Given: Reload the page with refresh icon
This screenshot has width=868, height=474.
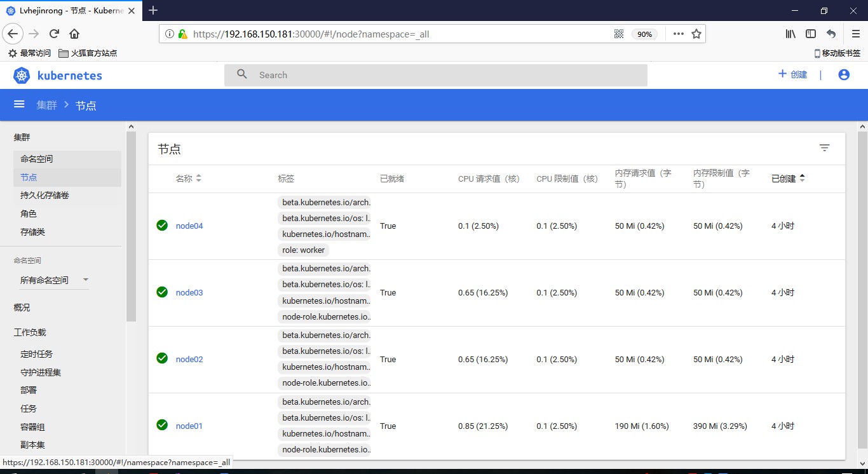Looking at the screenshot, I should coord(54,34).
